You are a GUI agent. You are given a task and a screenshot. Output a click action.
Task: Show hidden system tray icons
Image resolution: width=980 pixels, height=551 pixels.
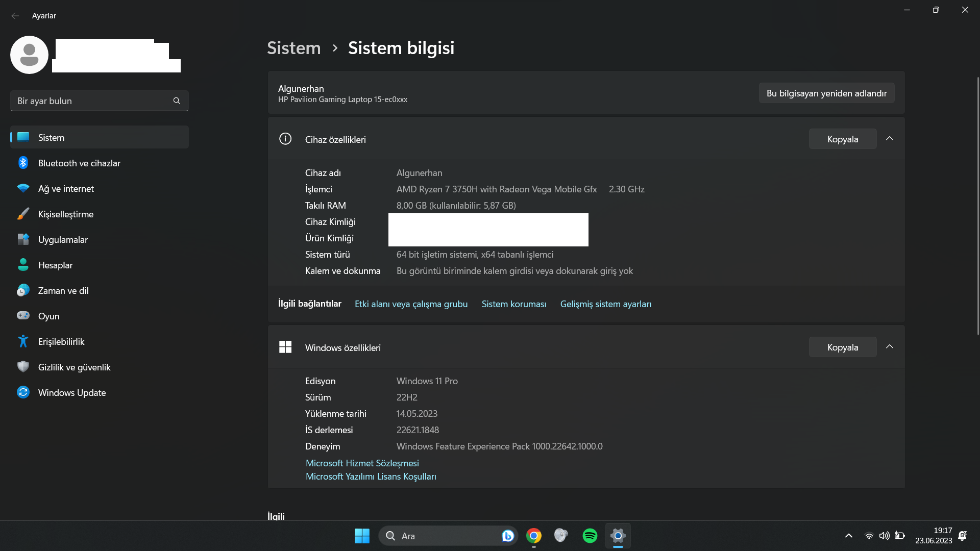tap(848, 536)
